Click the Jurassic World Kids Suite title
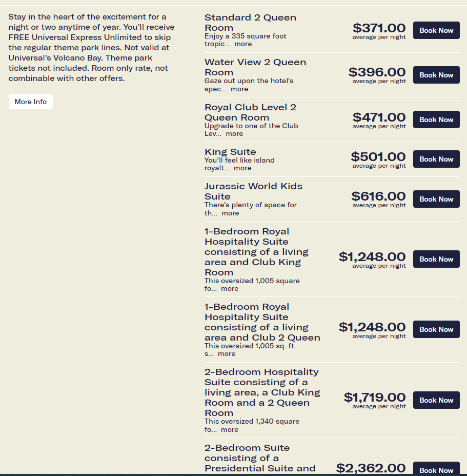 (x=253, y=191)
